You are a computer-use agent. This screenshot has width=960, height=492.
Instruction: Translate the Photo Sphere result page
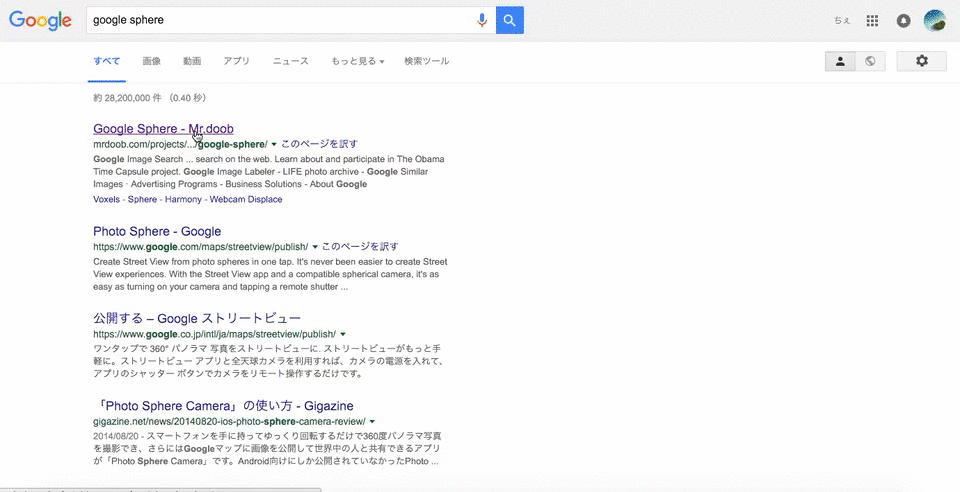pyautogui.click(x=360, y=247)
